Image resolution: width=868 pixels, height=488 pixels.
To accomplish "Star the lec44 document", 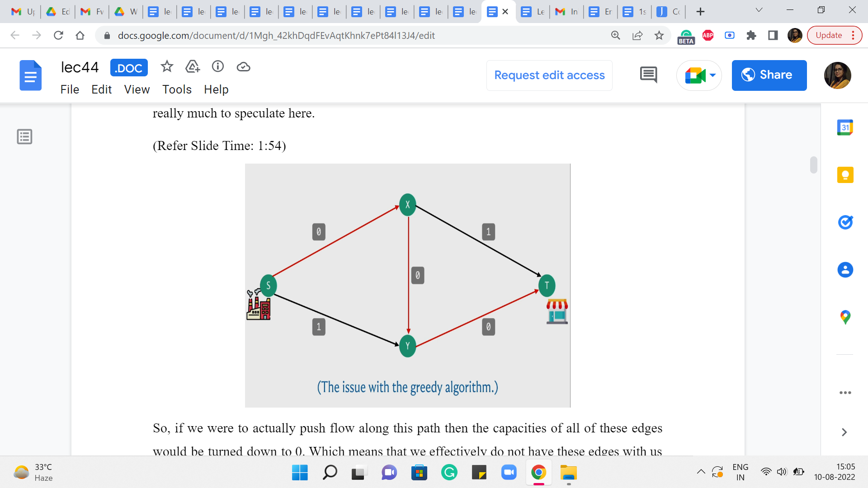I will coord(167,67).
